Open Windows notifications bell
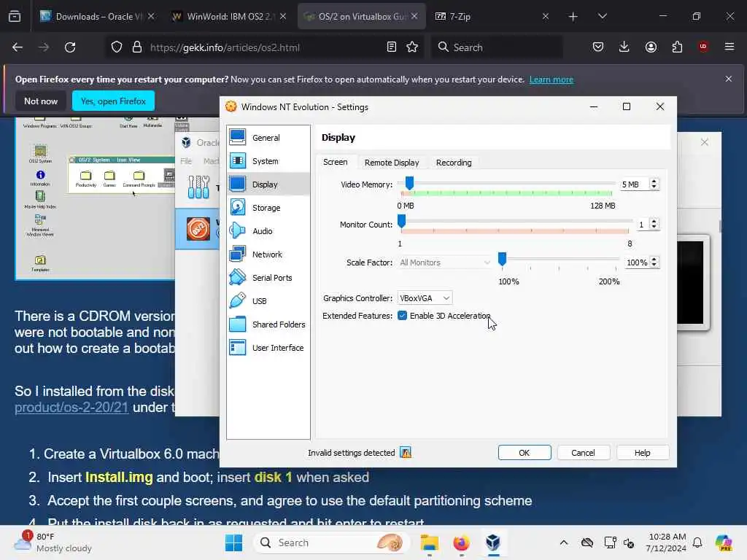 pos(697,542)
